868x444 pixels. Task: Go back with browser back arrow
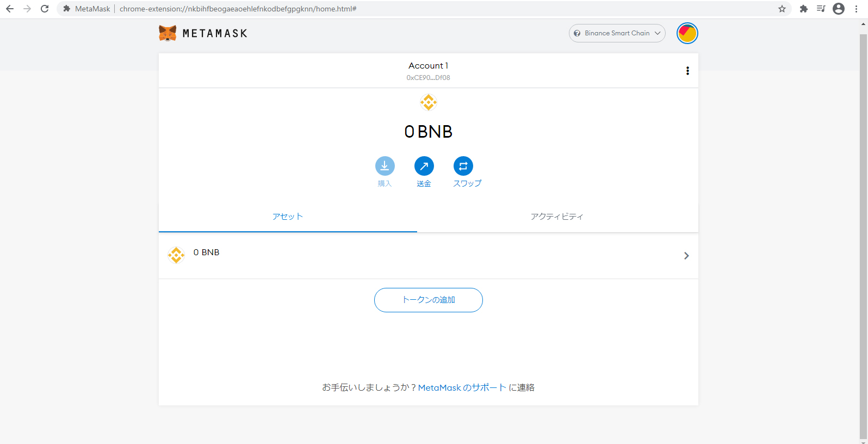[x=10, y=9]
